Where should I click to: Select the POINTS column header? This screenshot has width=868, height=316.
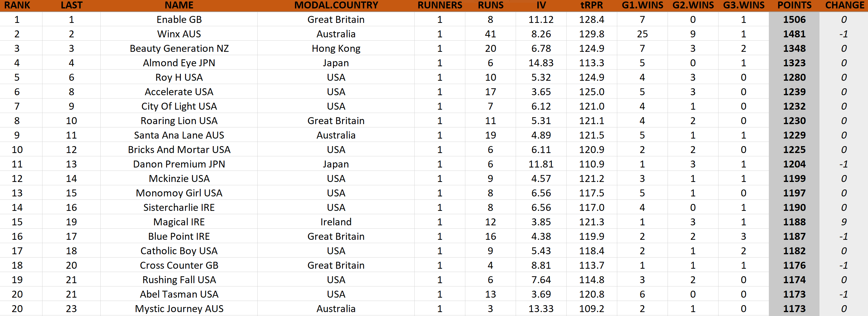click(x=794, y=5)
